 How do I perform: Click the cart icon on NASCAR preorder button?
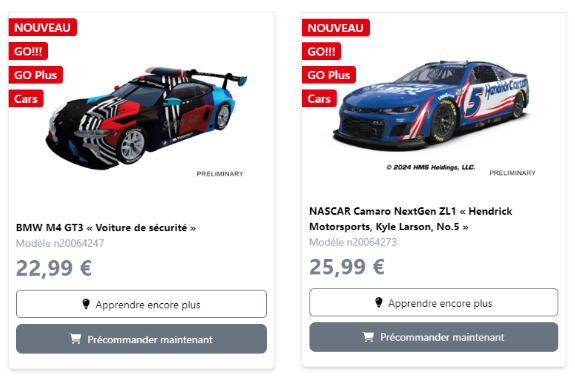[x=368, y=337]
